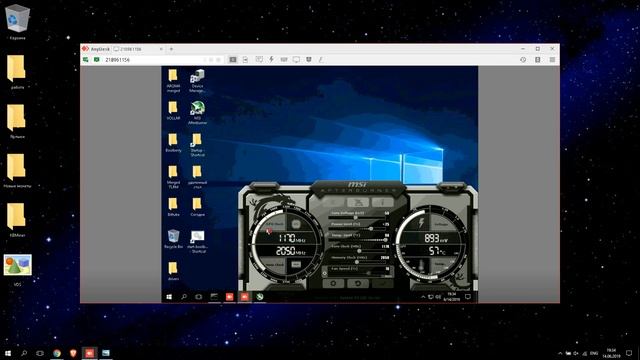Image resolution: width=640 pixels, height=360 pixels.
Task: Open AnyDesk chat toolbar icon
Action: click(259, 60)
